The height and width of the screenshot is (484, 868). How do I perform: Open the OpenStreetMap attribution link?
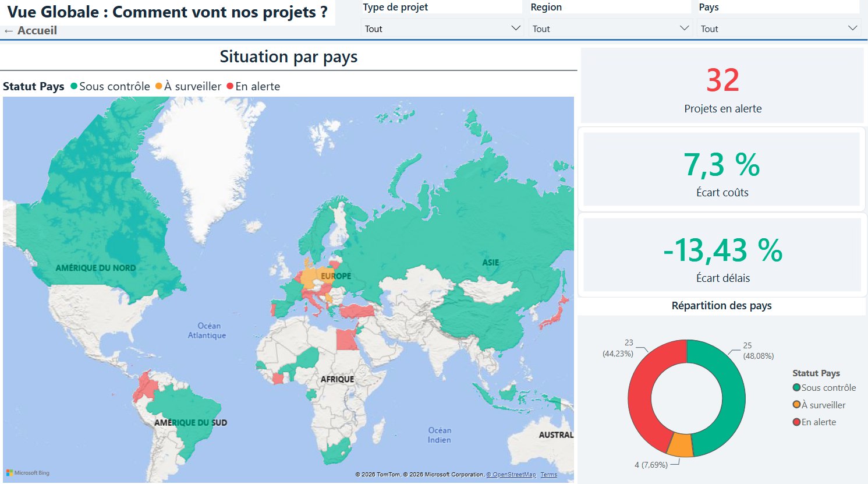click(x=511, y=475)
